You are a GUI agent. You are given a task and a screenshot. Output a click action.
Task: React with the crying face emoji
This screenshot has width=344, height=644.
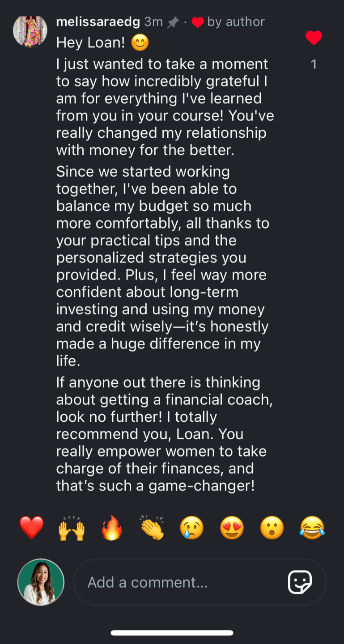tap(191, 528)
